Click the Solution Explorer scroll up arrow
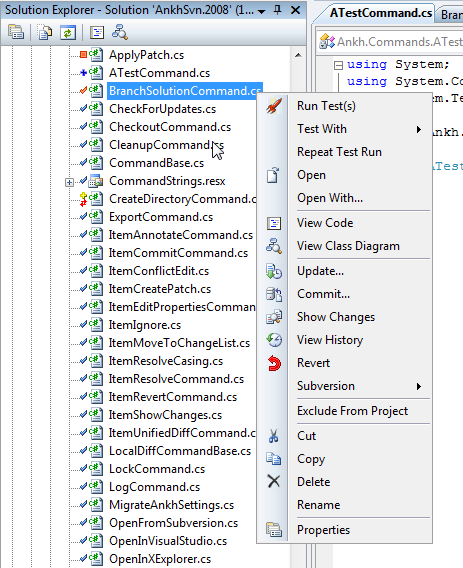This screenshot has height=568, width=463. pyautogui.click(x=298, y=55)
